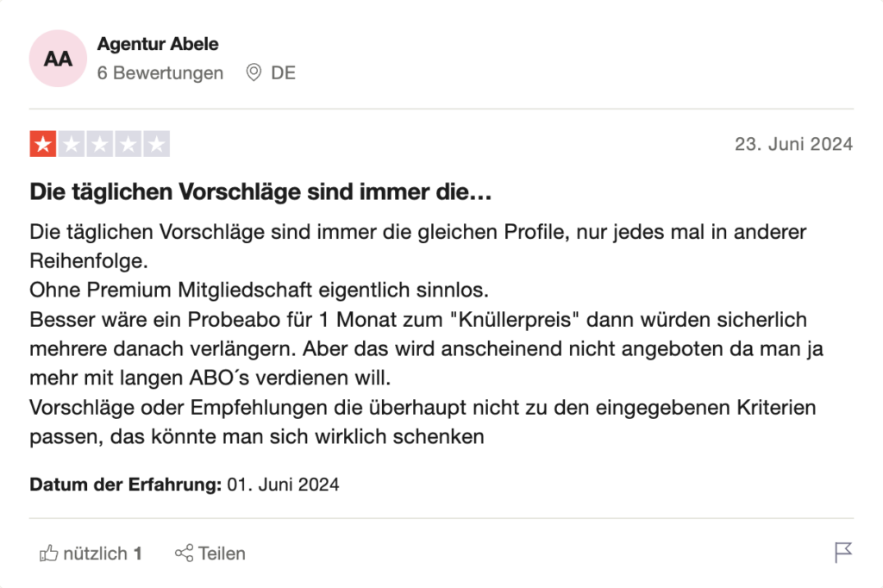This screenshot has height=588, width=883.
Task: Click the red first star
Action: coord(43,144)
